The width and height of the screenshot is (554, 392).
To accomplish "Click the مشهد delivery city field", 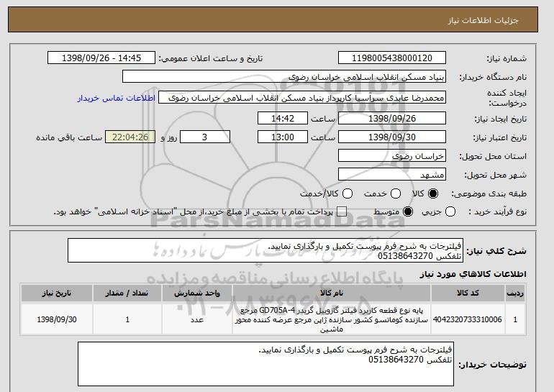I will click(392, 175).
